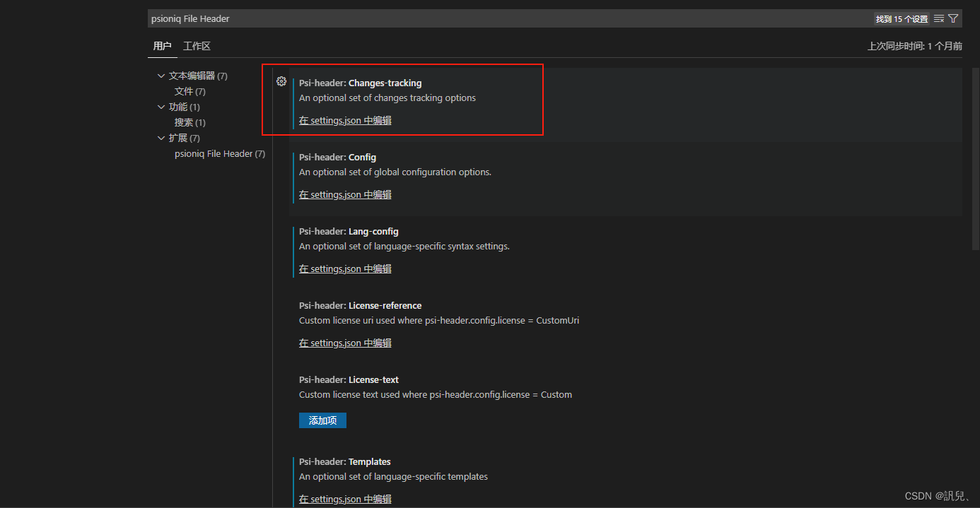
Task: Edit License-reference in settings.json link
Action: [345, 343]
